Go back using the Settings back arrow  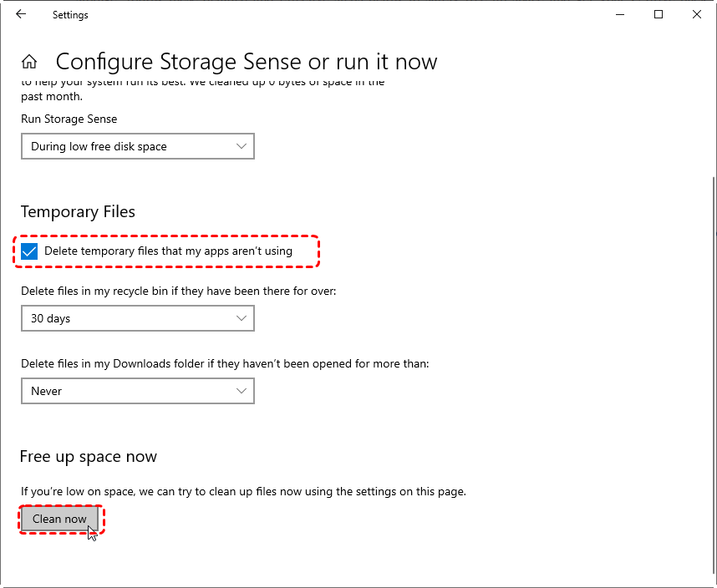[21, 15]
